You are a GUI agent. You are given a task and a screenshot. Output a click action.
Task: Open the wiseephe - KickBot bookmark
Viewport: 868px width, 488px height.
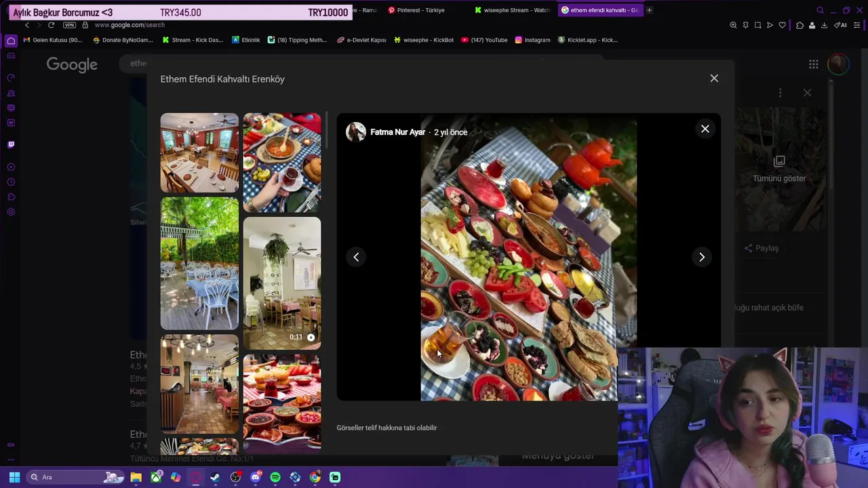tap(424, 40)
